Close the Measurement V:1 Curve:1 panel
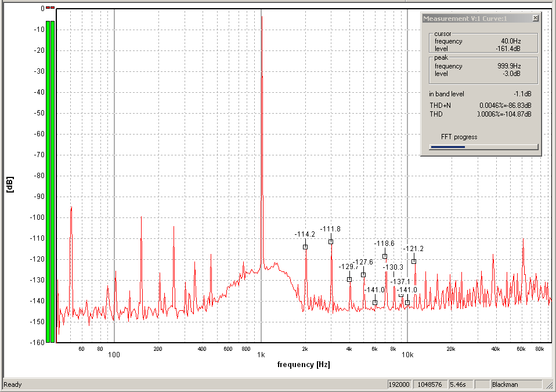Screen dimensions: 556x392 click(x=535, y=19)
